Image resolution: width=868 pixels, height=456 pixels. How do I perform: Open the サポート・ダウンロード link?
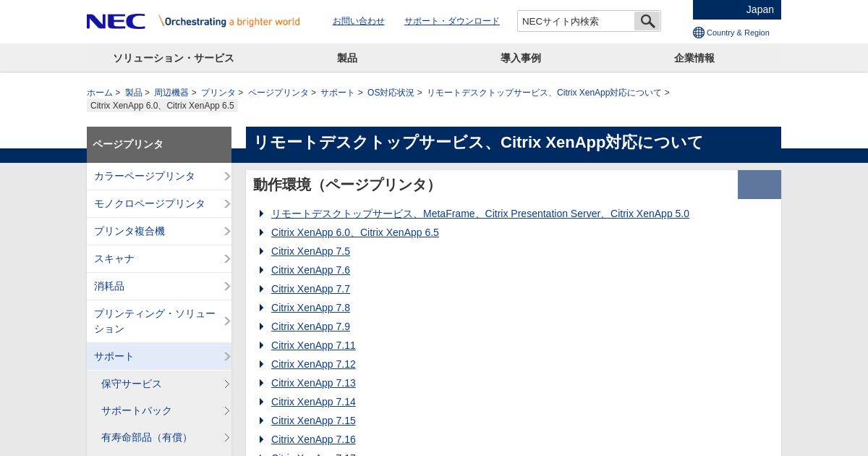pos(452,21)
